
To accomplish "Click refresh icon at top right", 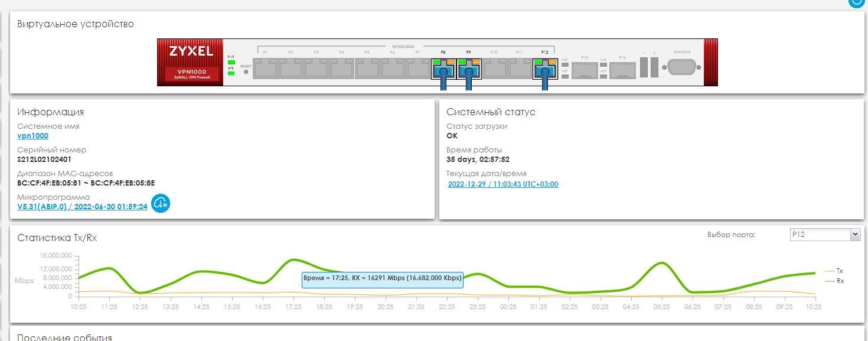I will (856, 2).
